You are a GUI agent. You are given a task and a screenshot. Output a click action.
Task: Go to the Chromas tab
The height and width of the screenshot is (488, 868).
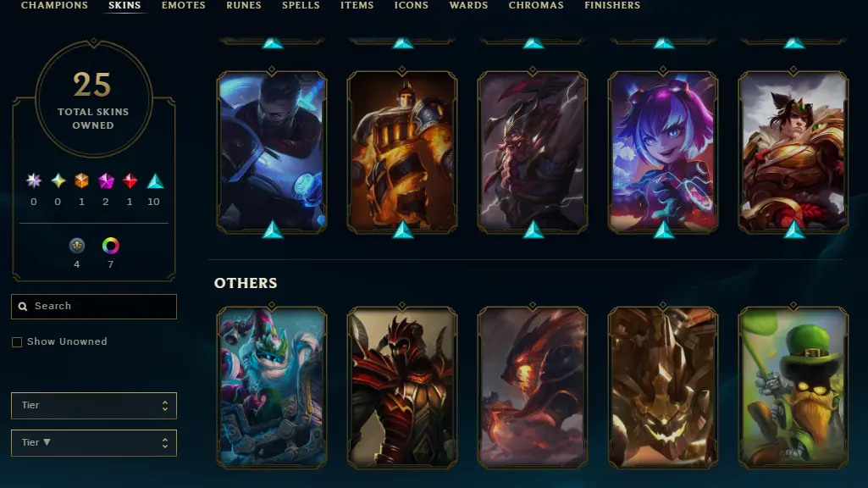(x=536, y=6)
